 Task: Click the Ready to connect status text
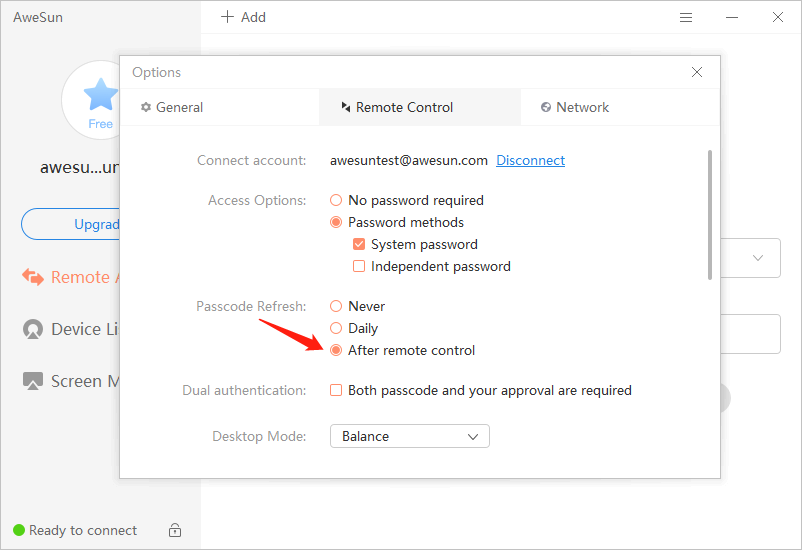point(83,530)
